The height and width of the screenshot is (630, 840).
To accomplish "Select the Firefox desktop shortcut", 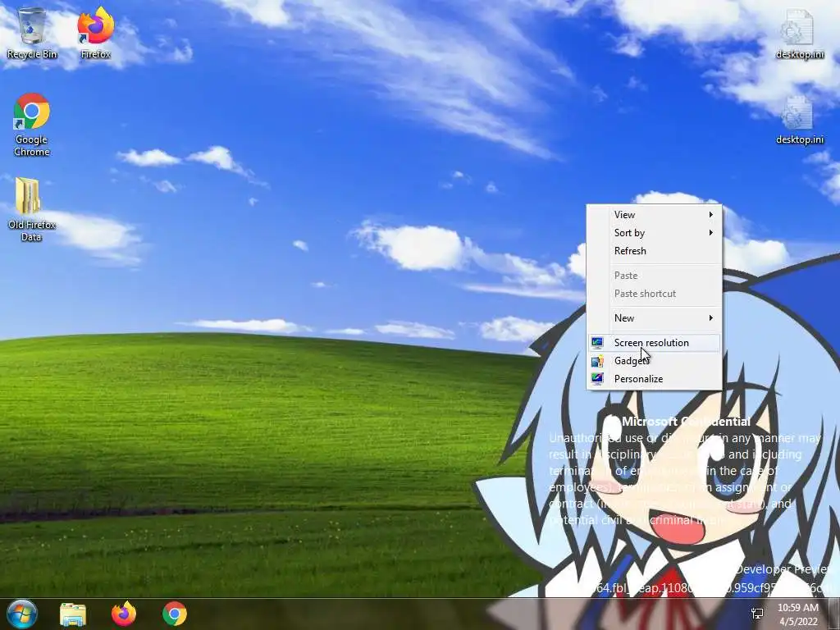I will pos(95,33).
